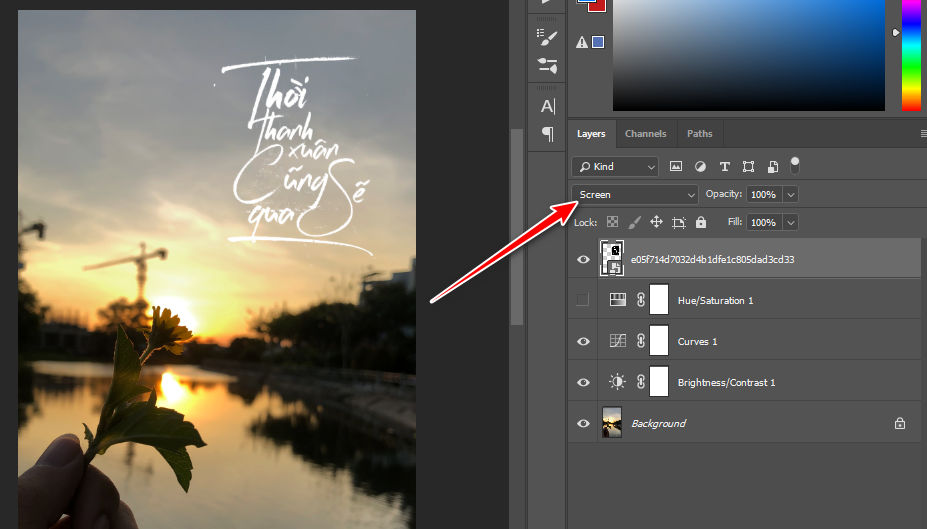
Task: Filter layers by adjustment layers icon
Action: pyautogui.click(x=700, y=167)
